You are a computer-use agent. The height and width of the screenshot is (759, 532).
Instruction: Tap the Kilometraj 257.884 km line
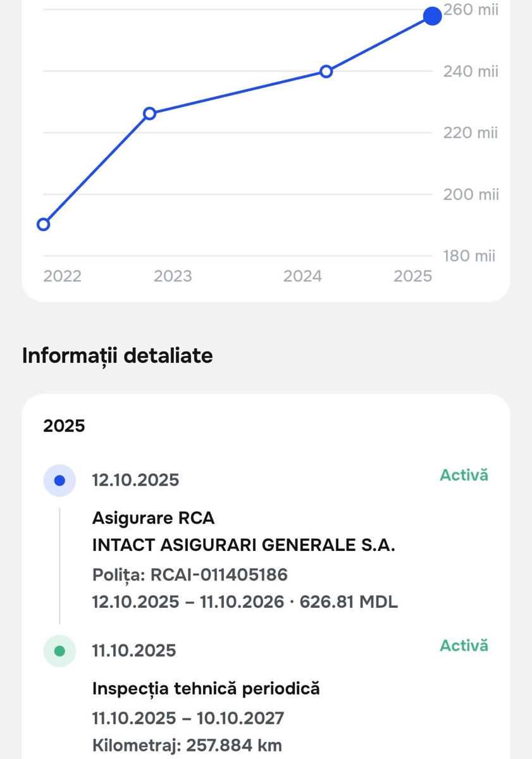point(187,746)
